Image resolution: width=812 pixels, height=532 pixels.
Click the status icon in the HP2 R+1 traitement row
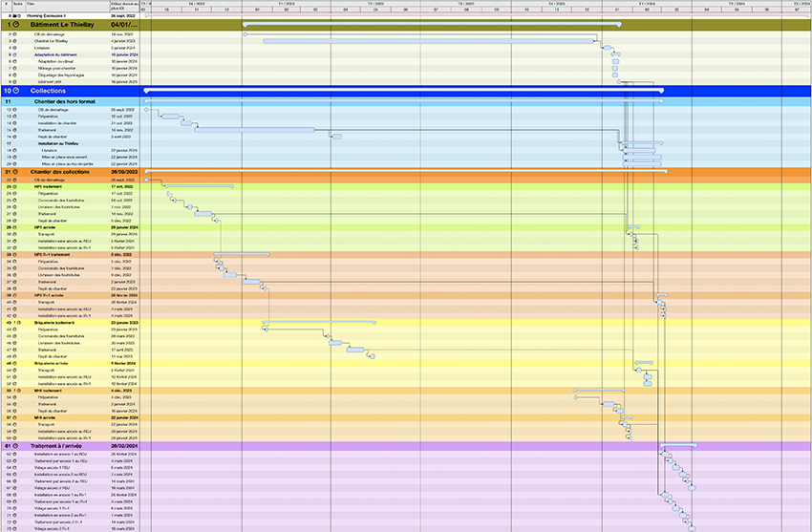(x=14, y=255)
